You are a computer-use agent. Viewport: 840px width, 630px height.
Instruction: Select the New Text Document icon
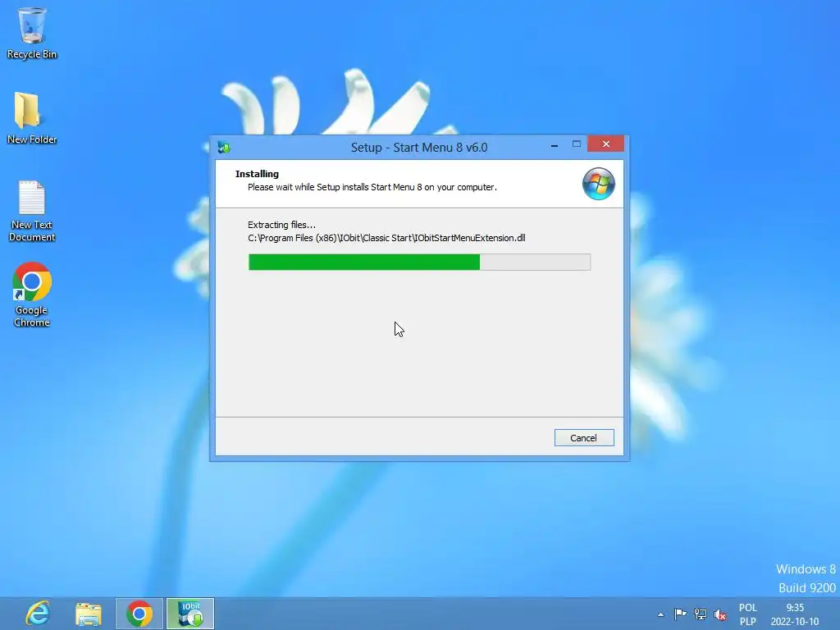point(32,211)
